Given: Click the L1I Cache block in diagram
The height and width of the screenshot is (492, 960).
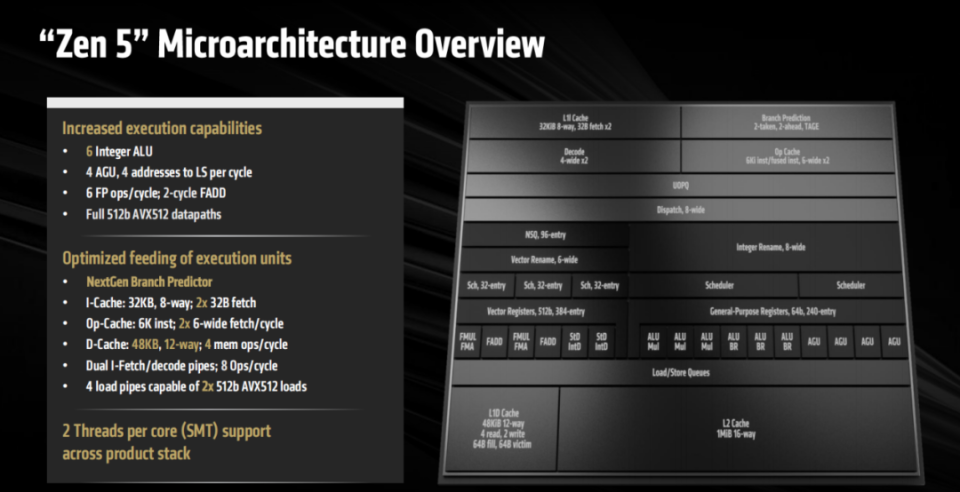Looking at the screenshot, I should click(x=574, y=122).
